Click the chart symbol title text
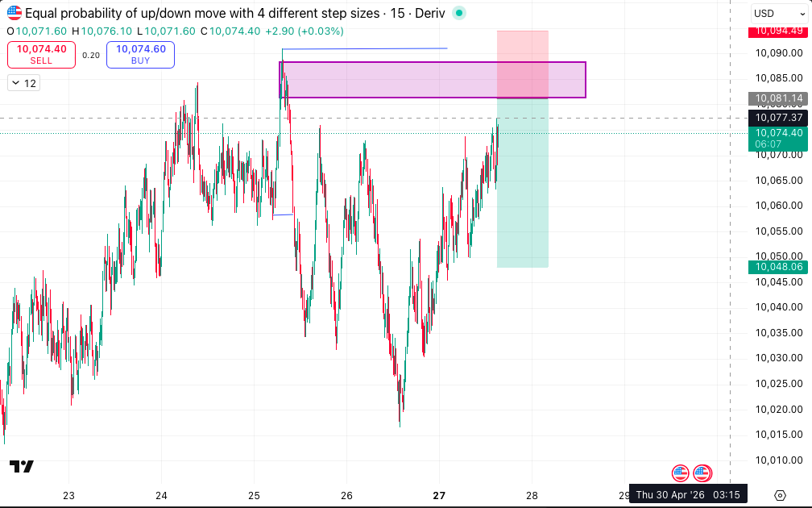The width and height of the screenshot is (812, 508). point(234,14)
